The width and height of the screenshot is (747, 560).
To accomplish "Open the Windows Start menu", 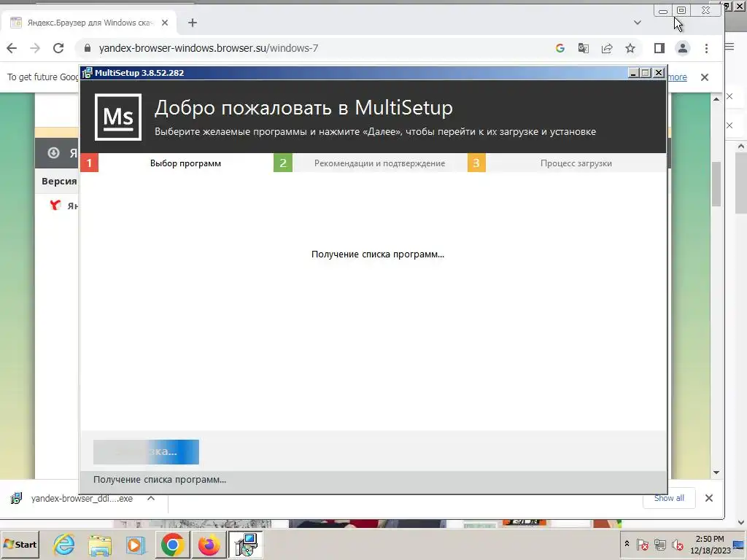I will (x=20, y=544).
